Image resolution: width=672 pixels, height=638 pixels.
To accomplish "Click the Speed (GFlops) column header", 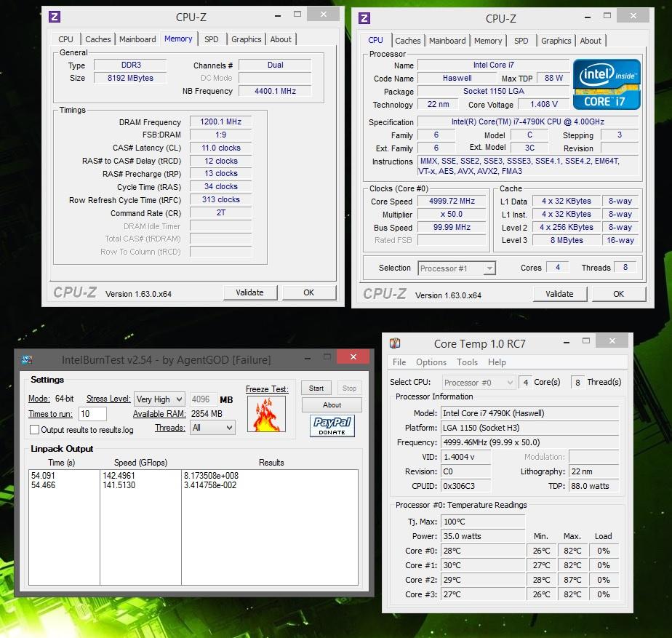I will coord(140,463).
